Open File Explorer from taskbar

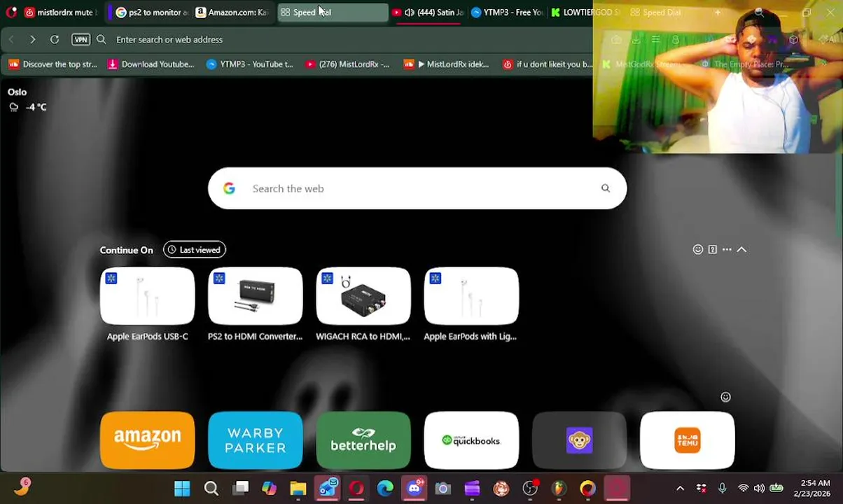point(298,488)
